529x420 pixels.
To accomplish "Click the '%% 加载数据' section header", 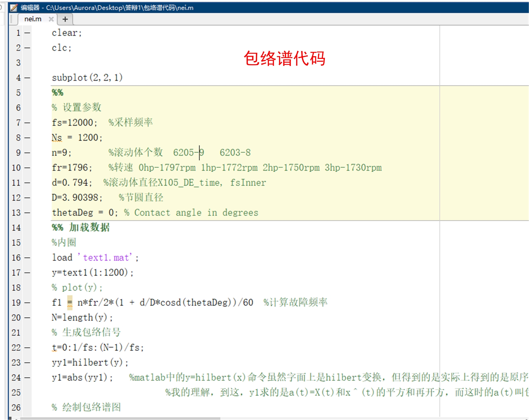I will pos(81,228).
